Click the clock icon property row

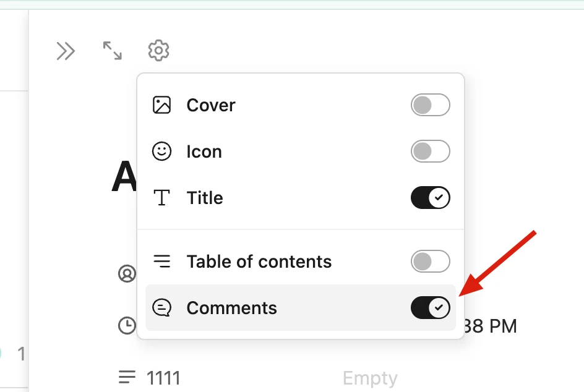(x=127, y=326)
